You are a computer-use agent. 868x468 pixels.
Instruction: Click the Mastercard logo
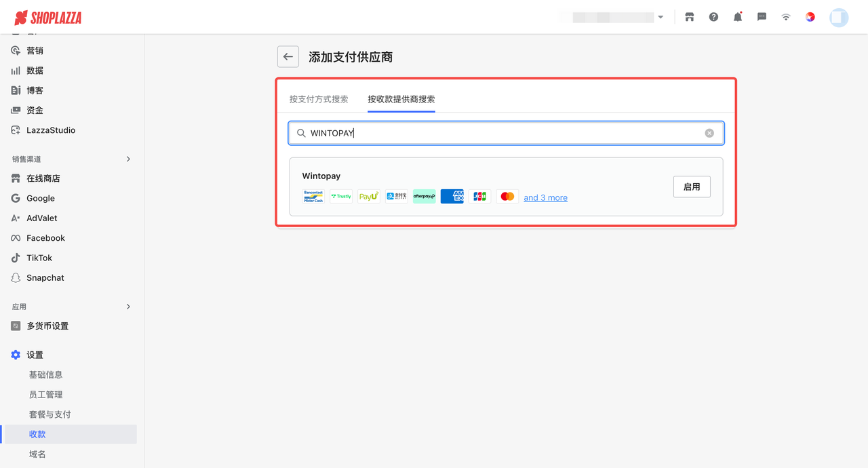point(507,197)
